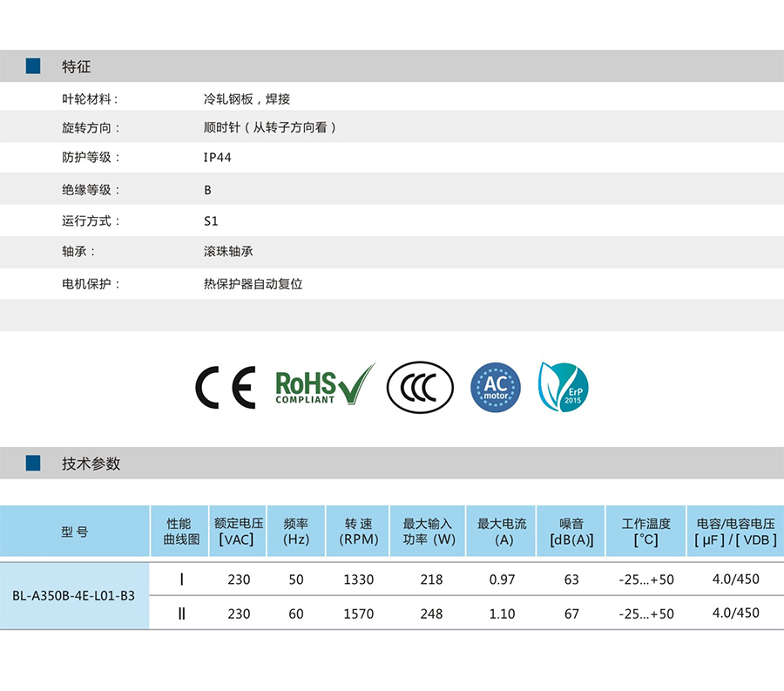Click the noise value 67
The image size is (784, 691).
(x=571, y=613)
